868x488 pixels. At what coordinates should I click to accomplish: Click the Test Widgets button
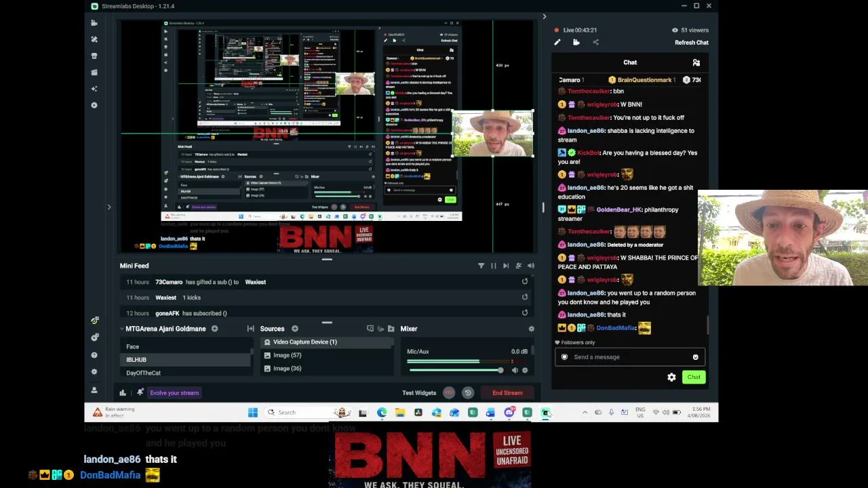[419, 392]
